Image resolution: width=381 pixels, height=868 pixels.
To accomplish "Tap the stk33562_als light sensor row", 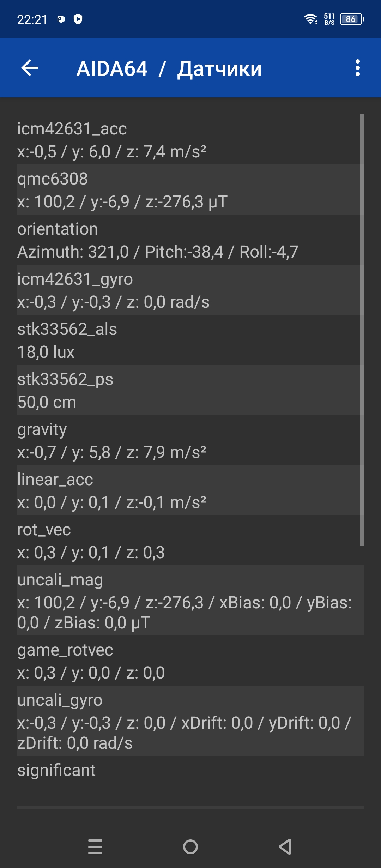I will pyautogui.click(x=187, y=340).
